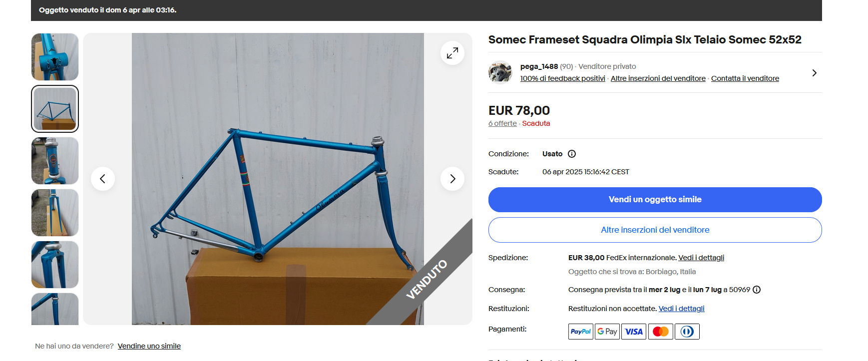The width and height of the screenshot is (868, 361).
Task: Click the seller pega_1488 avatar
Action: 500,72
